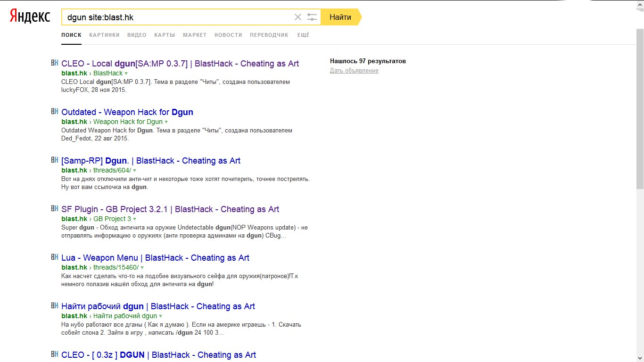The width and height of the screenshot is (644, 362).
Task: Expand dropdown arrow after Weapon Hack for Dgun
Action: [x=166, y=122]
